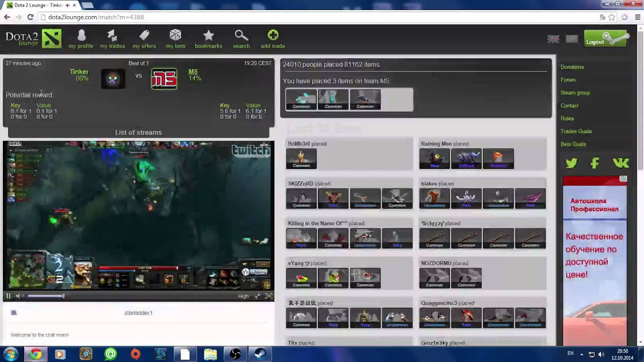
Task: Open my profile page
Action: pos(81,39)
